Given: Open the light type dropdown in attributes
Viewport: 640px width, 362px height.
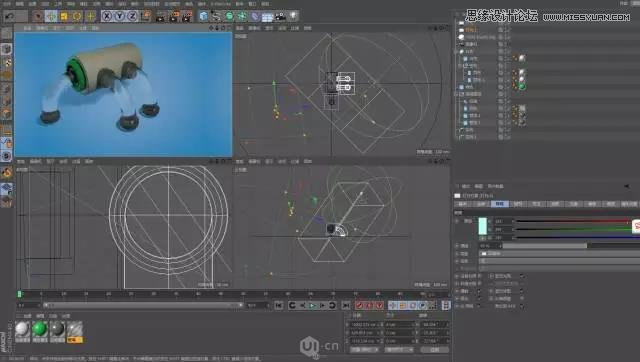Looking at the screenshot, I should [559, 253].
